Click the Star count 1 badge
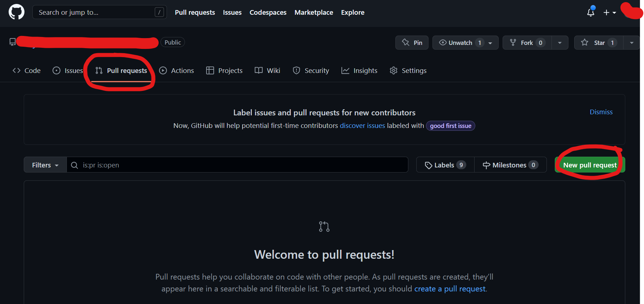Viewport: 644px width, 304px height. pos(612,43)
